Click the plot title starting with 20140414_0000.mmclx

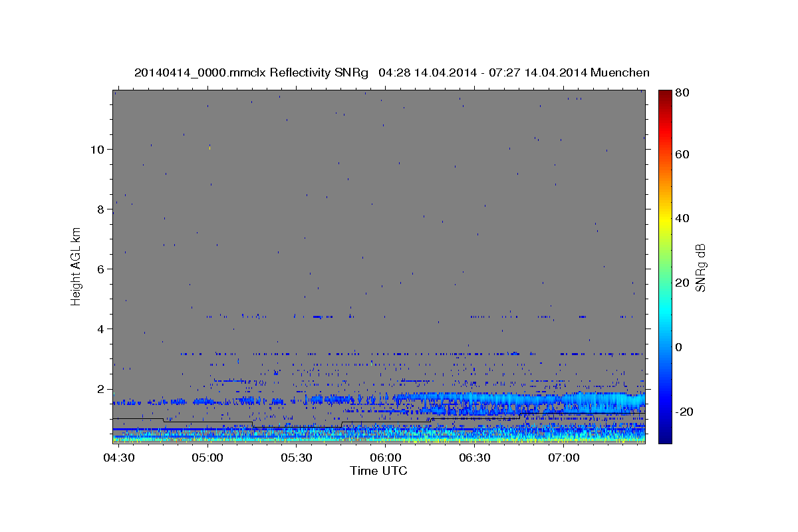coord(392,72)
